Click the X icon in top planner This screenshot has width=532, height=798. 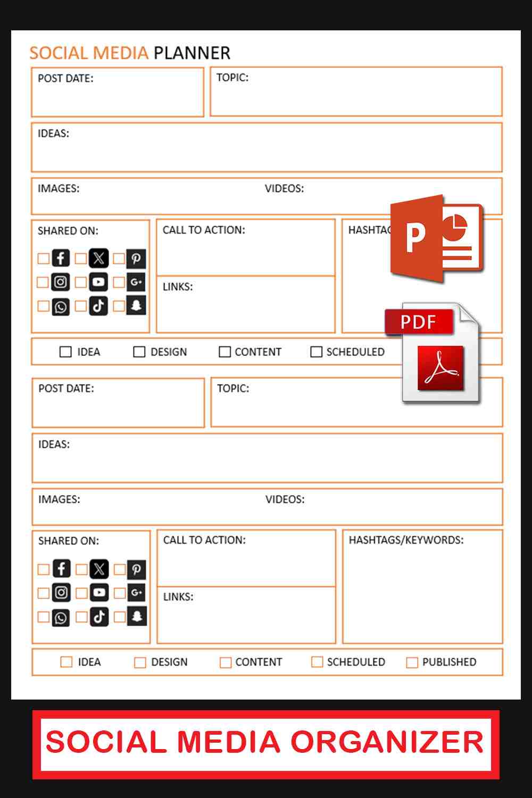(x=98, y=258)
